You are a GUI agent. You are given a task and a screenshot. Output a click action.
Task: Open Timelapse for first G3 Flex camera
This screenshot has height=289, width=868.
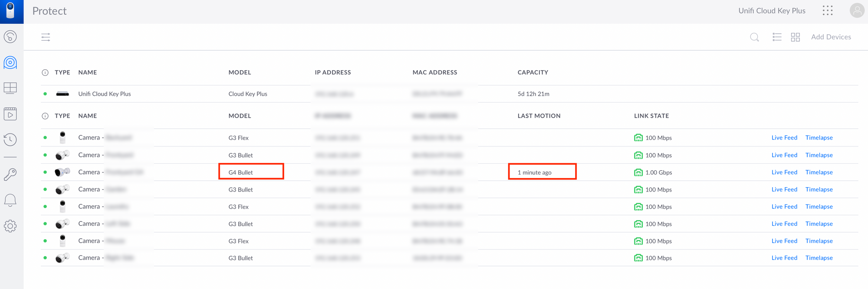click(819, 138)
